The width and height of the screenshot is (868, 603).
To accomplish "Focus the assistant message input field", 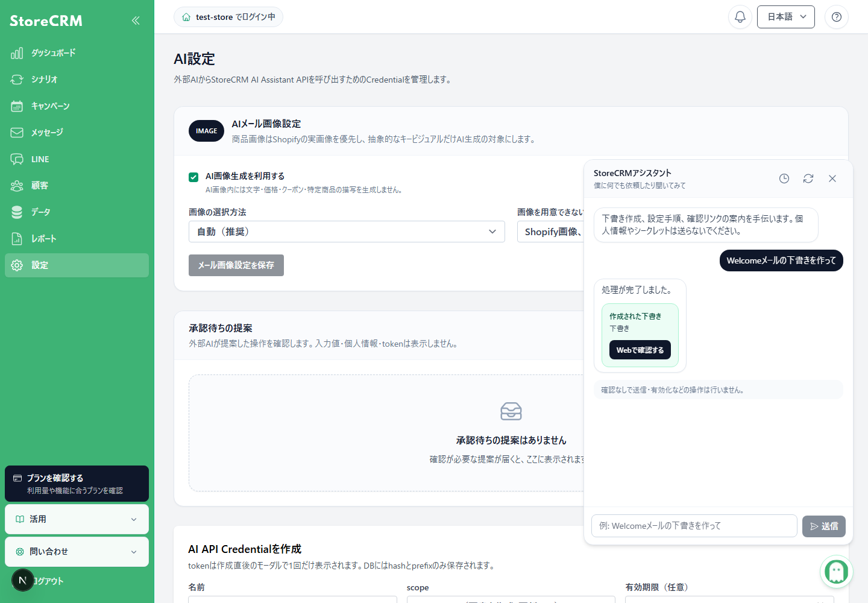I will tap(694, 526).
